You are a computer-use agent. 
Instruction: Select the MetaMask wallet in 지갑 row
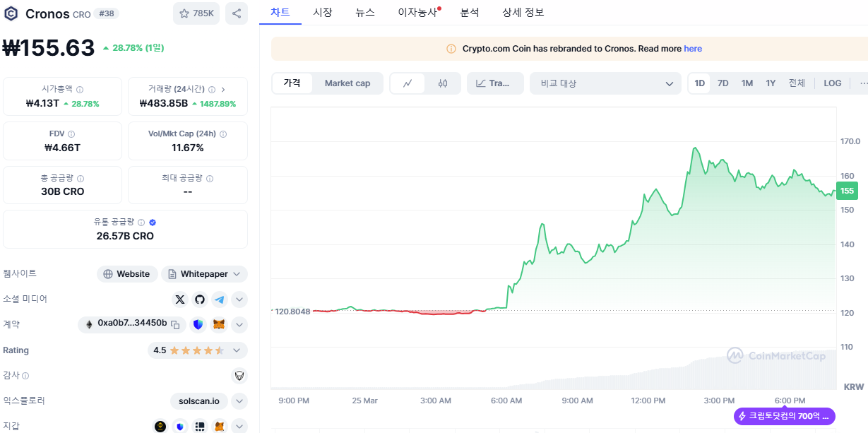click(x=220, y=427)
